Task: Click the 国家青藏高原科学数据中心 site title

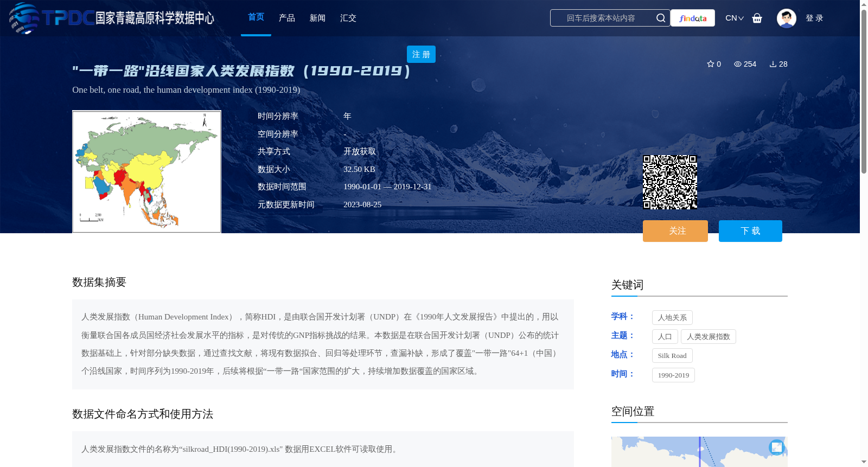Action: point(155,18)
